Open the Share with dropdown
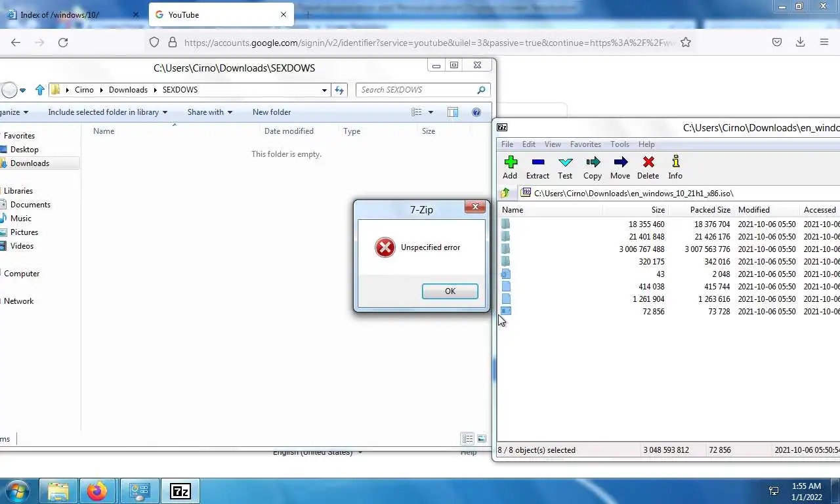Screen dimensions: 840x504 point(210,112)
